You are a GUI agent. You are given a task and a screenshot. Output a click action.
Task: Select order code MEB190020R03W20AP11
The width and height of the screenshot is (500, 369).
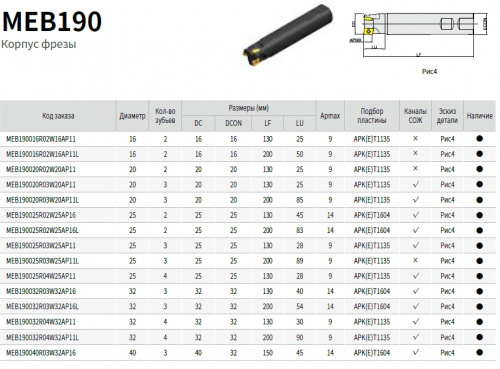[x=41, y=185]
